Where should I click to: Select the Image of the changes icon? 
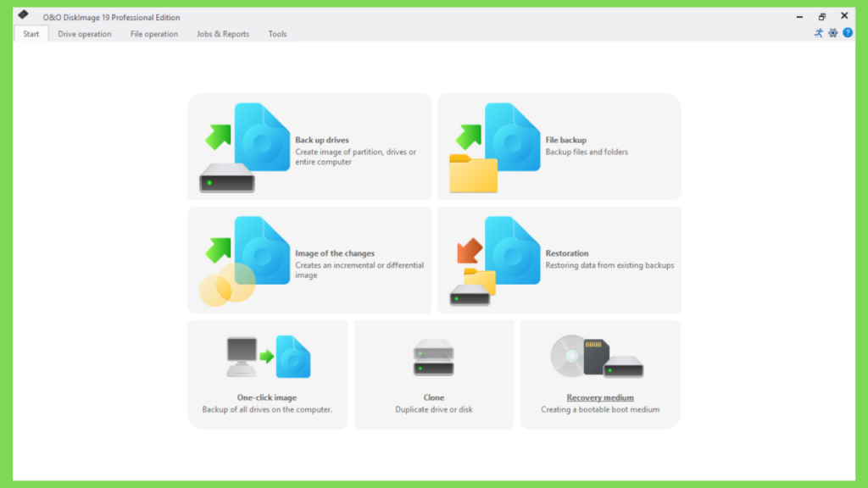click(x=245, y=261)
